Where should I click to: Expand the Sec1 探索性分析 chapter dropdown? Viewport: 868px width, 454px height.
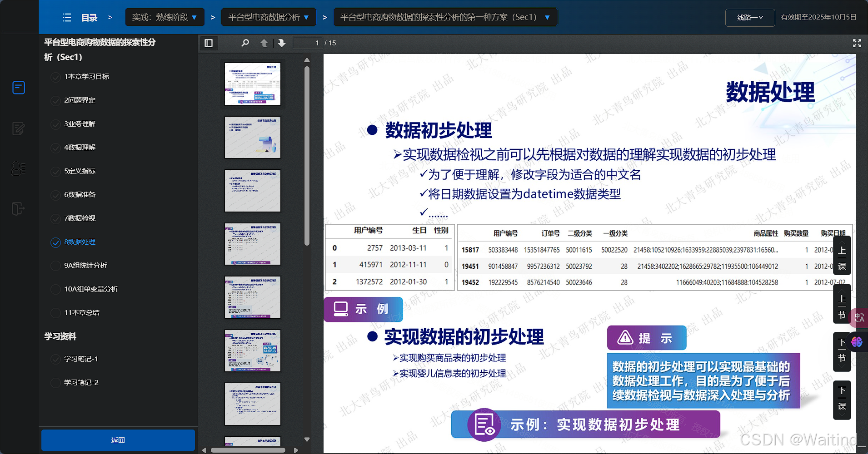point(445,17)
